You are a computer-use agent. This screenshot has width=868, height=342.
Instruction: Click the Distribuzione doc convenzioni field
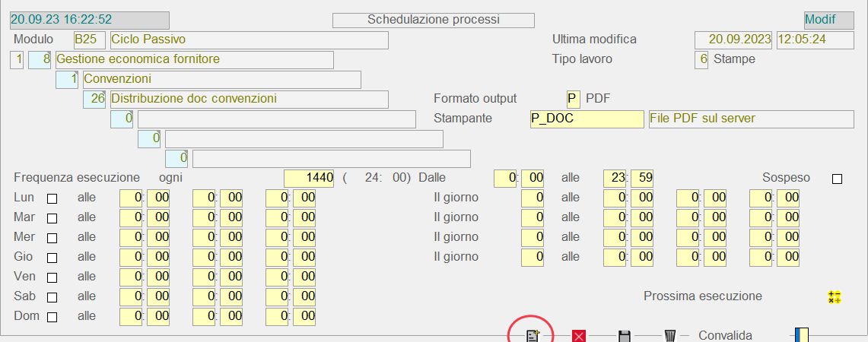[x=248, y=100]
